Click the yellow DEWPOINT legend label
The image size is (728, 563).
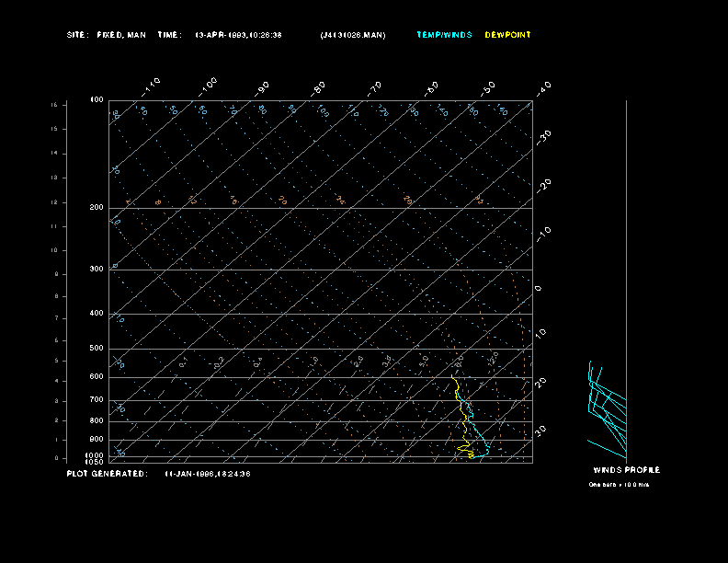point(507,35)
